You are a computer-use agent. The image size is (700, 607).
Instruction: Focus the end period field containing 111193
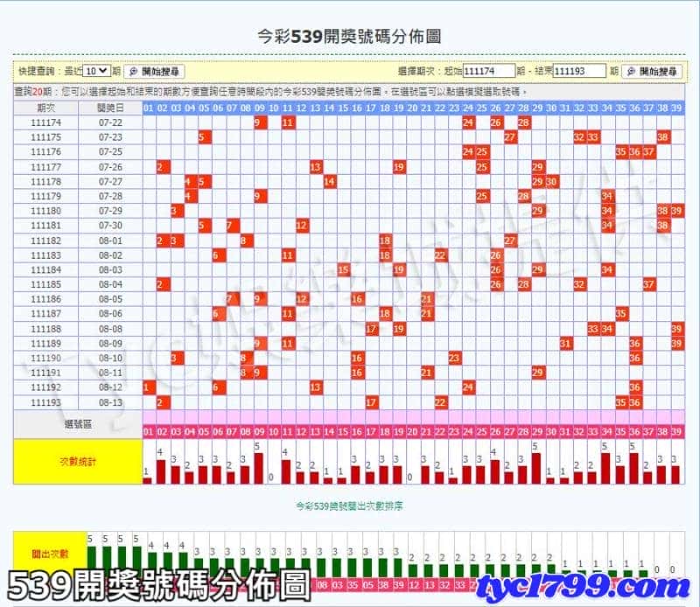(x=579, y=71)
